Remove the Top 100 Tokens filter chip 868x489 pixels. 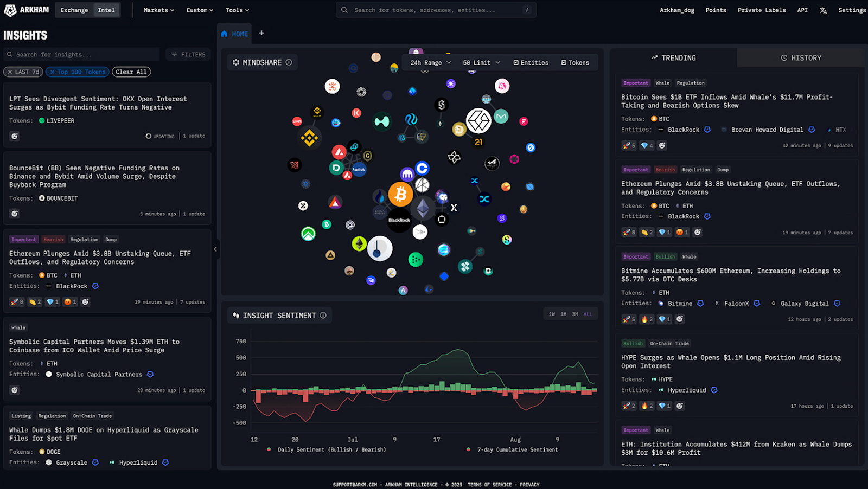click(x=52, y=72)
